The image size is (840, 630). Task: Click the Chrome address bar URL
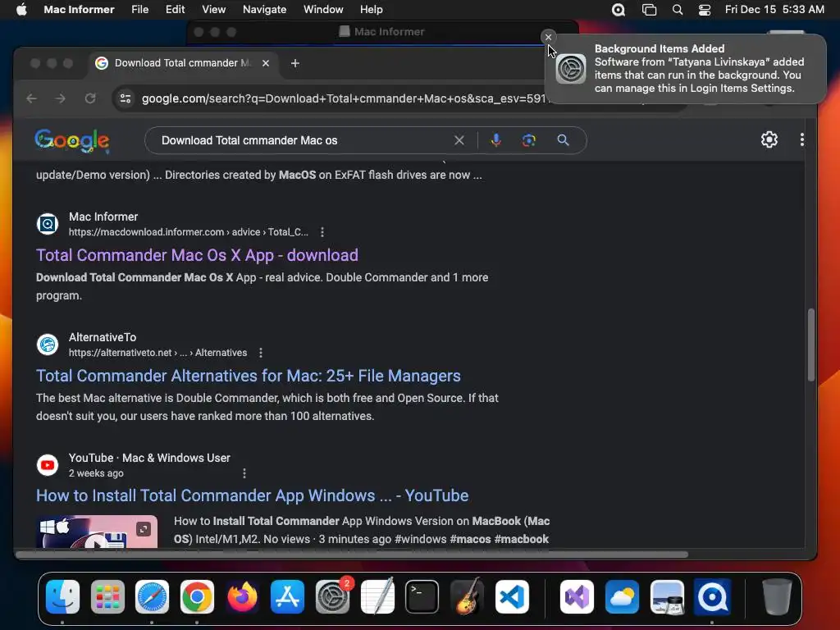click(343, 98)
